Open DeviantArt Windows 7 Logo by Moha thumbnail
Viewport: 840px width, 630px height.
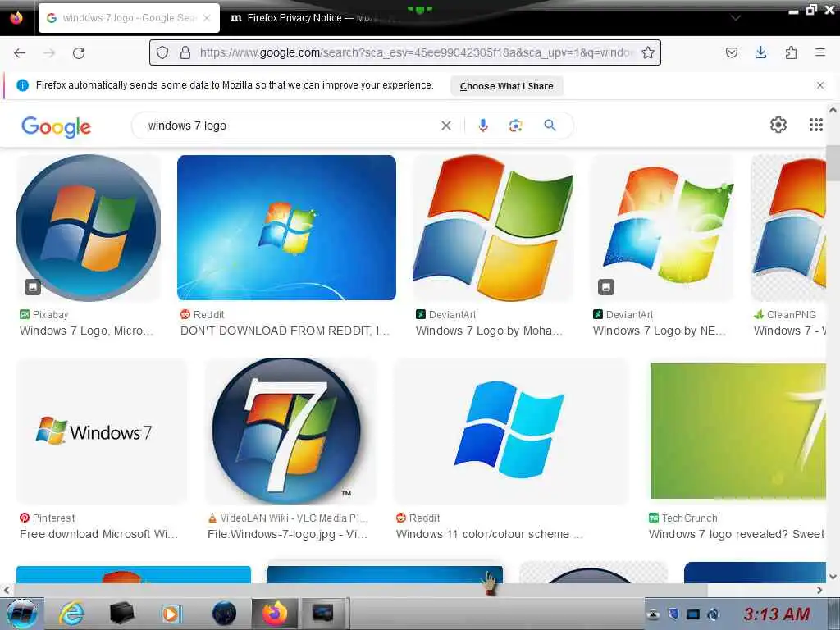493,228
